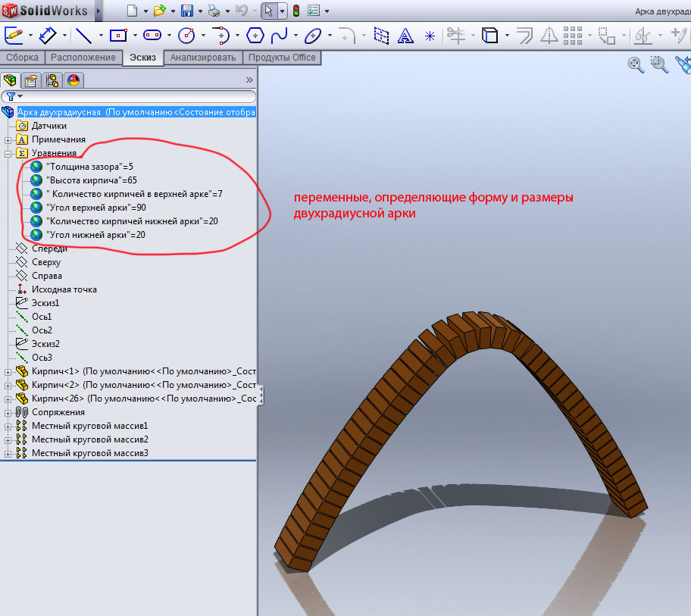Viewport: 691px width, 616px height.
Task: Select the "Высота кирпича"=65 equation
Action: [91, 180]
